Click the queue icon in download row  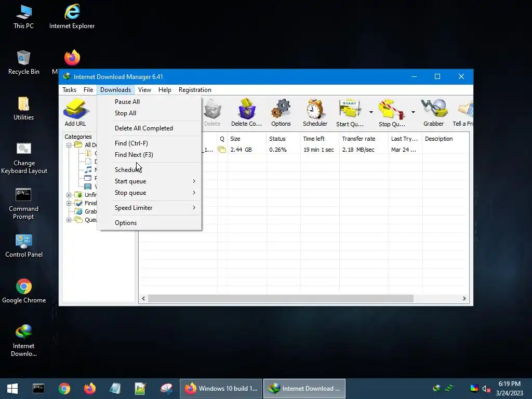pyautogui.click(x=222, y=150)
